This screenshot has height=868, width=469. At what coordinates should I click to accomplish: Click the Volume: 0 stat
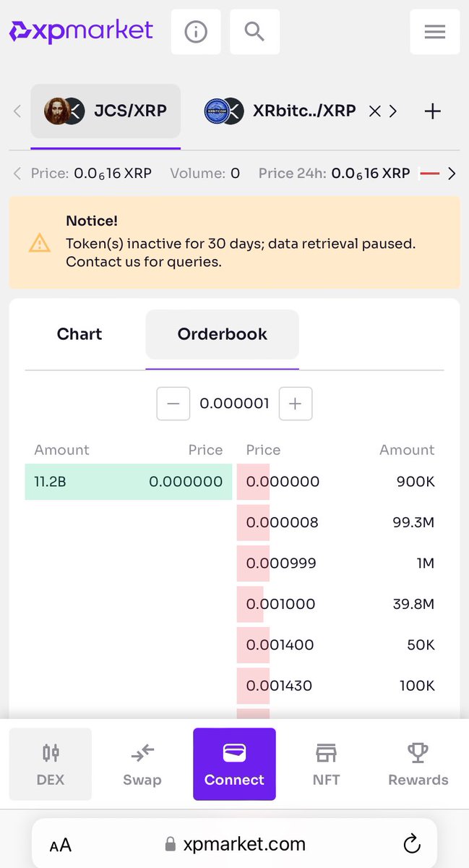pos(205,174)
